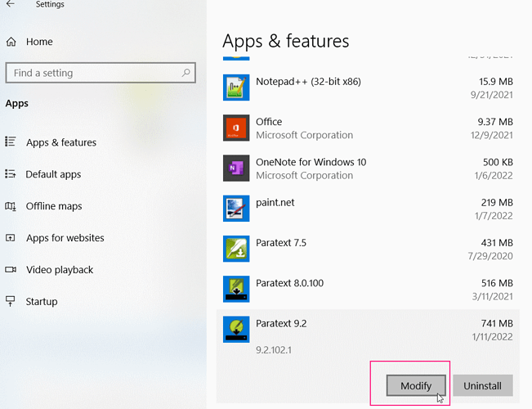532x409 pixels.
Task: Open Apps for websites section
Action: (65, 238)
